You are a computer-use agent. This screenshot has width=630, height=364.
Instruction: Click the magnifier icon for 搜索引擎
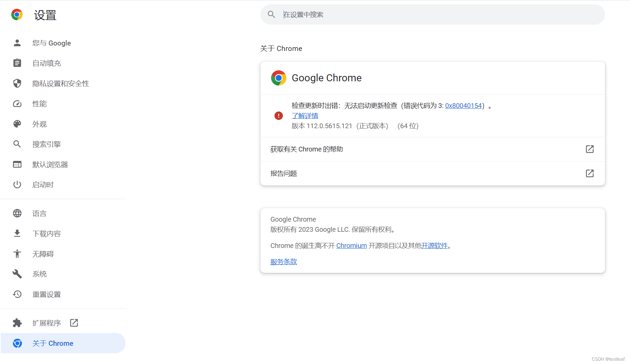[17, 144]
